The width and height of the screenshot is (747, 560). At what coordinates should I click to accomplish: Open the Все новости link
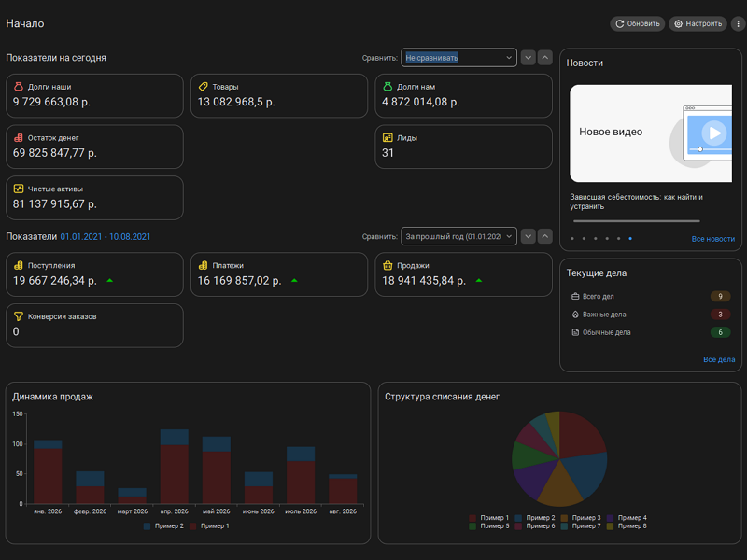[712, 239]
